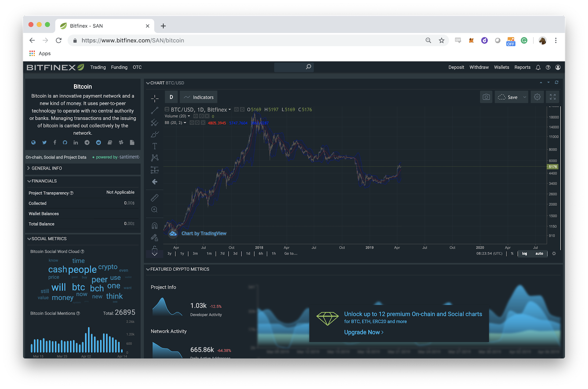Open Bitcoin's GitHub page icon
The image size is (588, 389).
65,143
